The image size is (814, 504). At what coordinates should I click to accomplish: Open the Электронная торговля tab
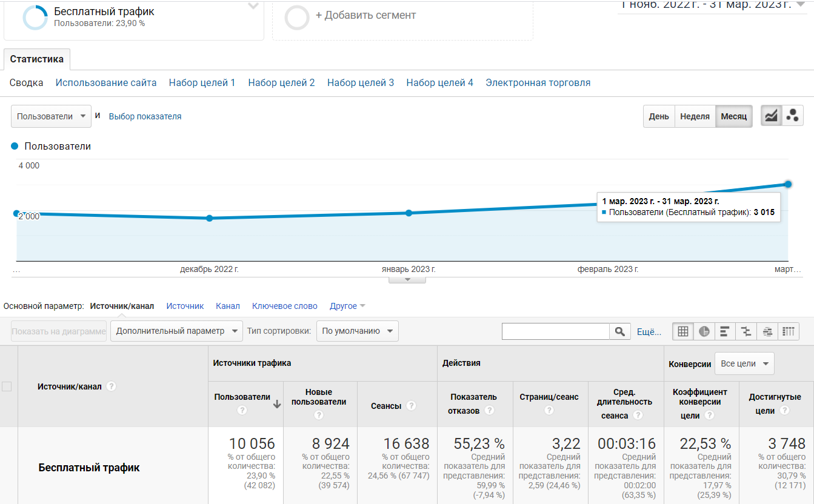(538, 83)
